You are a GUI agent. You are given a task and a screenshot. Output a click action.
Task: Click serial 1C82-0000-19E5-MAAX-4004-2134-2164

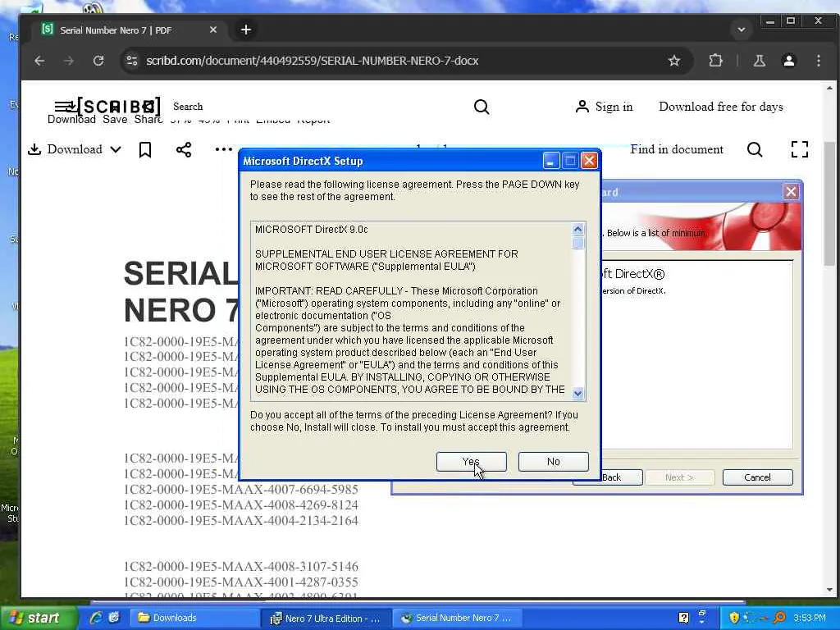point(241,520)
